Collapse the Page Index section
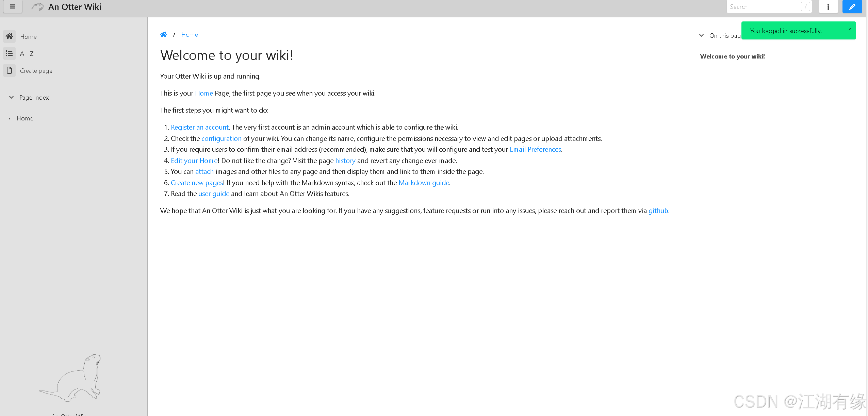 point(12,98)
